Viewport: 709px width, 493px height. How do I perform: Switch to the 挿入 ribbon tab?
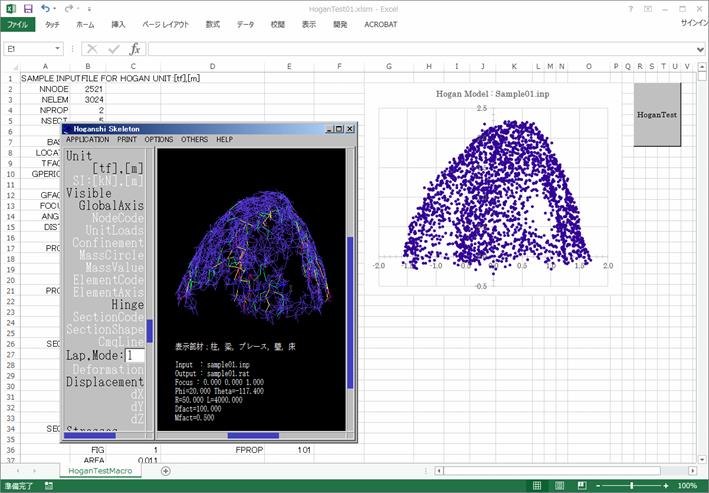click(x=118, y=24)
